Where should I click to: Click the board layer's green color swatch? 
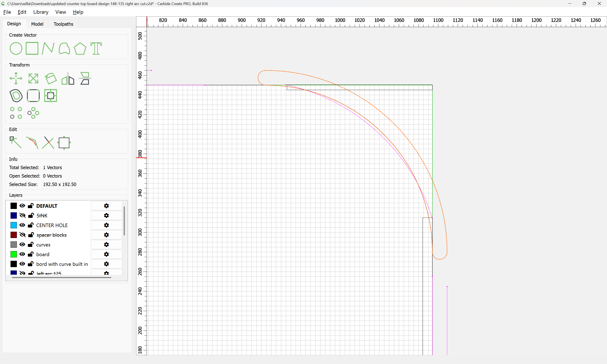pyautogui.click(x=14, y=254)
